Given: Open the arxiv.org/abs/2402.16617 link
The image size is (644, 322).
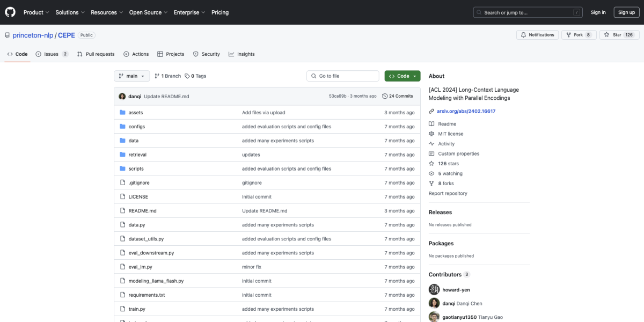Looking at the screenshot, I should [x=466, y=111].
